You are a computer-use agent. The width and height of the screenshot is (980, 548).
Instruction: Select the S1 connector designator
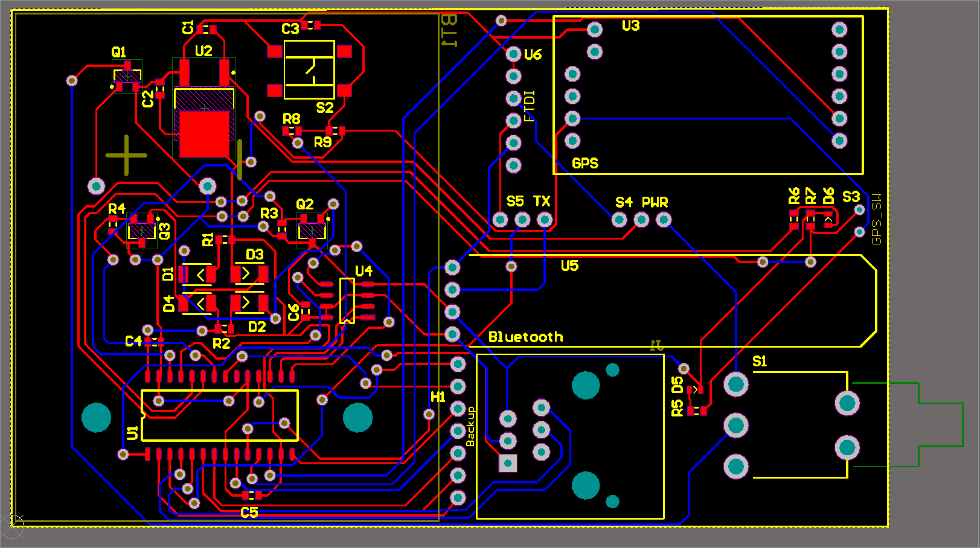click(760, 362)
